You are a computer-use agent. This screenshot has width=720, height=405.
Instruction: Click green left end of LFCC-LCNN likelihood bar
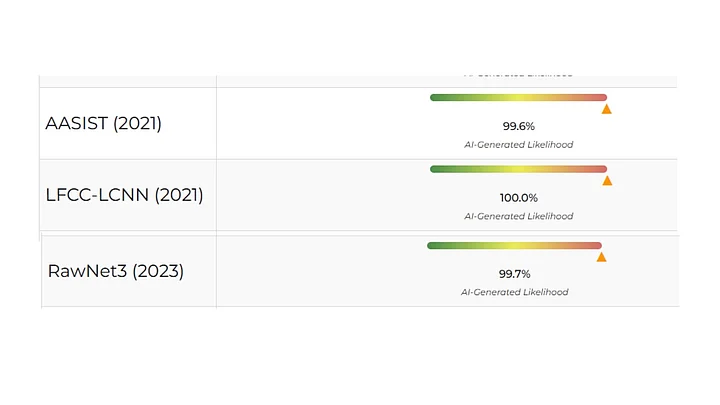tap(436, 169)
